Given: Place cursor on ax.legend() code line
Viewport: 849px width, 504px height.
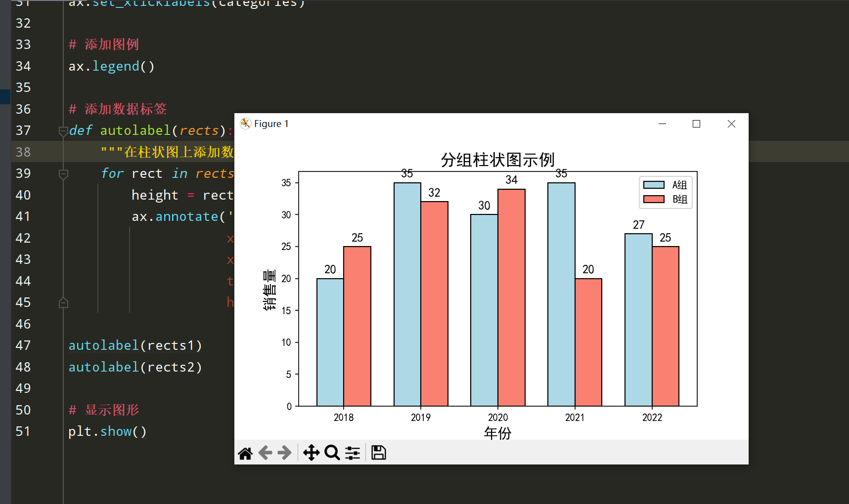Looking at the screenshot, I should (x=112, y=66).
